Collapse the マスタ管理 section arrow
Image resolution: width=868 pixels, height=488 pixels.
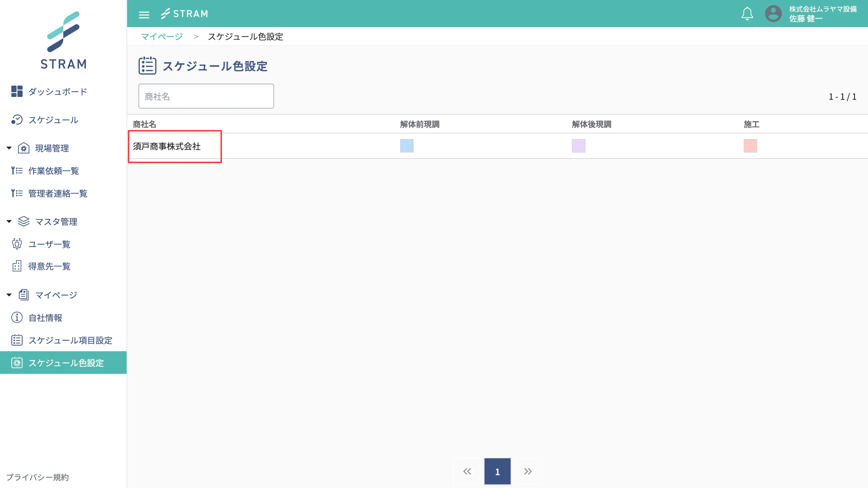tap(9, 222)
